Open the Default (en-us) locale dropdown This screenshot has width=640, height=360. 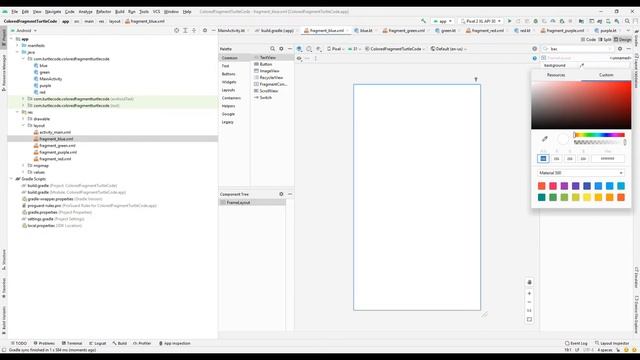[x=448, y=49]
